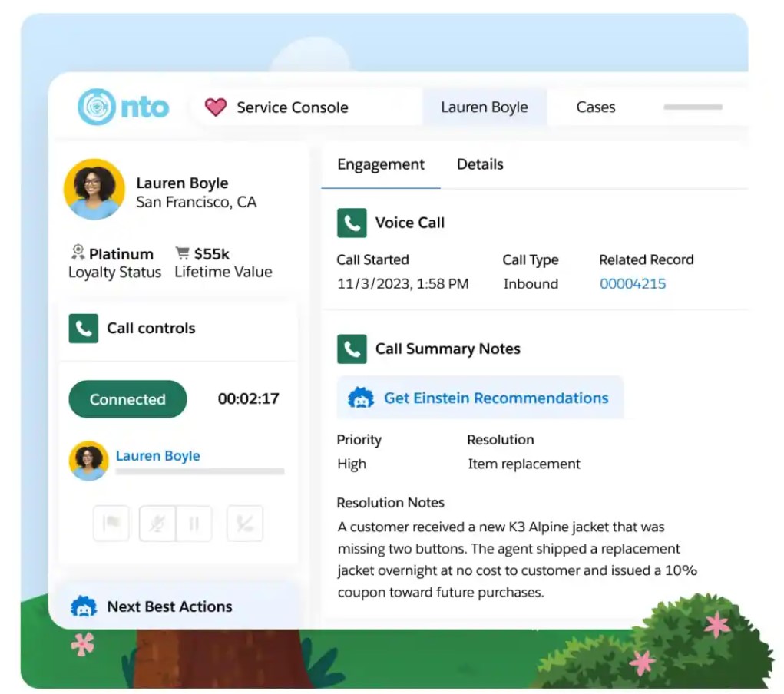784x694 pixels.
Task: Open the Cases tab
Action: [x=596, y=107]
